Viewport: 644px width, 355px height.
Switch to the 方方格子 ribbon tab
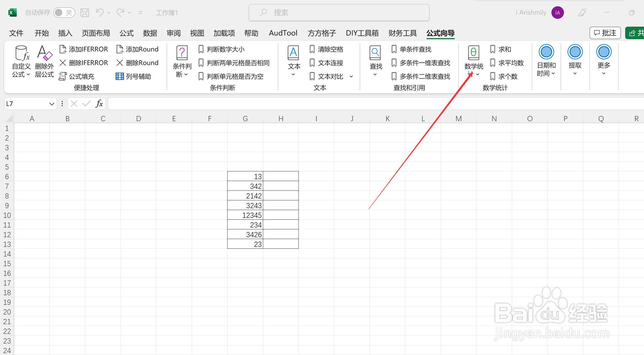[x=322, y=33]
